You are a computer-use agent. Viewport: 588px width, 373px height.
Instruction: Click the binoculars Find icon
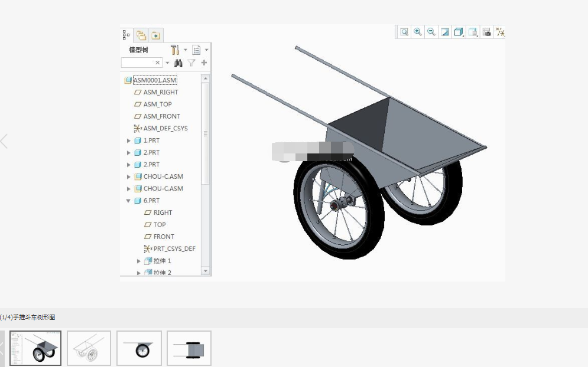click(x=178, y=63)
